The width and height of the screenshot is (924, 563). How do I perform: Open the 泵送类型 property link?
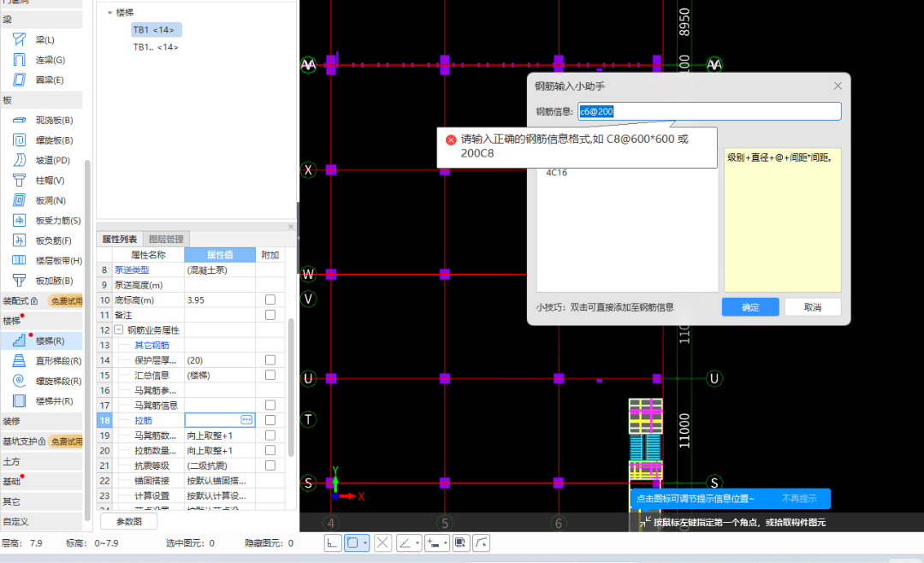coord(132,270)
